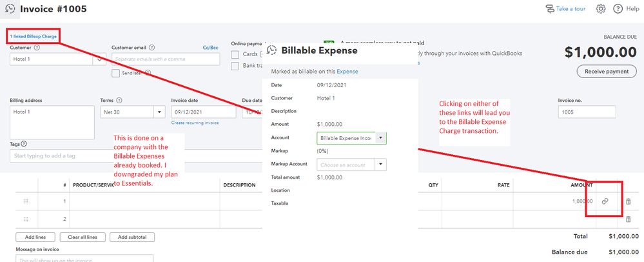Click the $1,000.00 balance due heading
644x262 pixels.
pyautogui.click(x=600, y=52)
